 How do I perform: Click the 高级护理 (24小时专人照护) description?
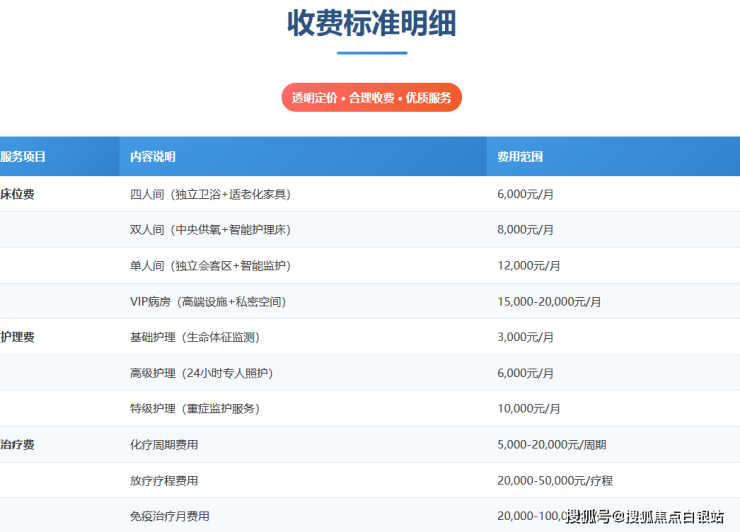(x=201, y=373)
